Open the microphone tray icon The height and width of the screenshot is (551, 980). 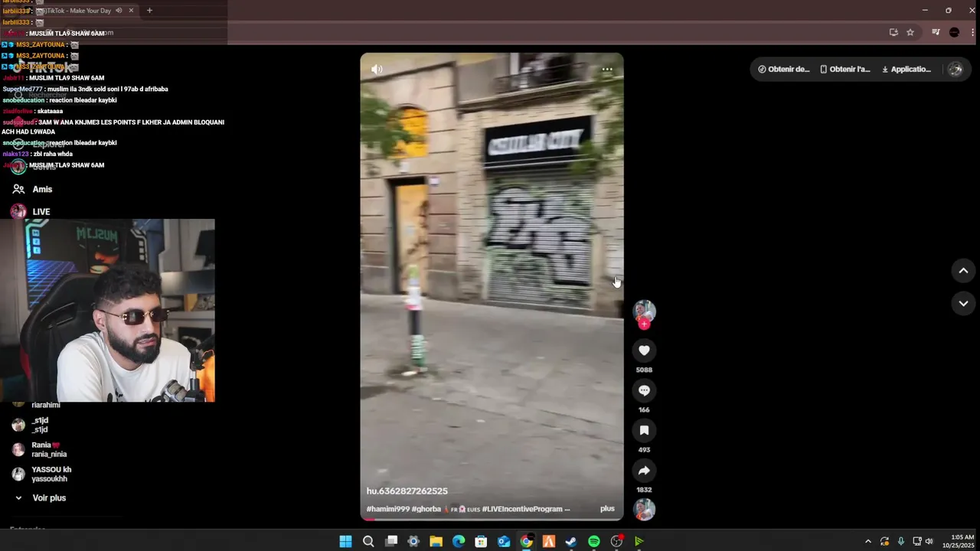[900, 542]
